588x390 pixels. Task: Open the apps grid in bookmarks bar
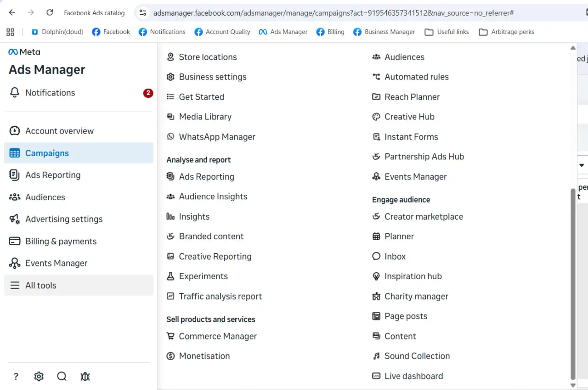pos(10,32)
